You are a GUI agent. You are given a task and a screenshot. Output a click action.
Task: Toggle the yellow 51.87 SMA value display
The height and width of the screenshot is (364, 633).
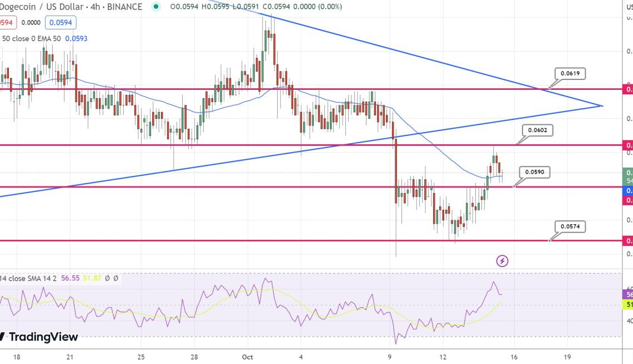[92, 278]
